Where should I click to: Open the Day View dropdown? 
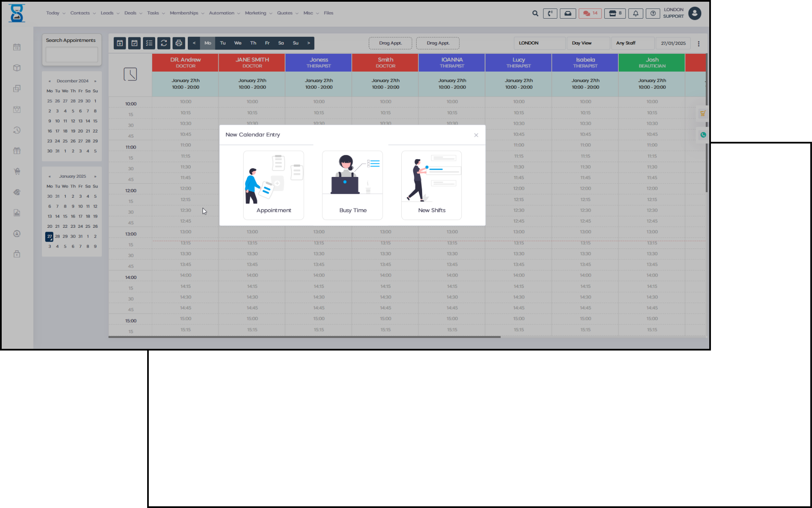click(x=588, y=43)
